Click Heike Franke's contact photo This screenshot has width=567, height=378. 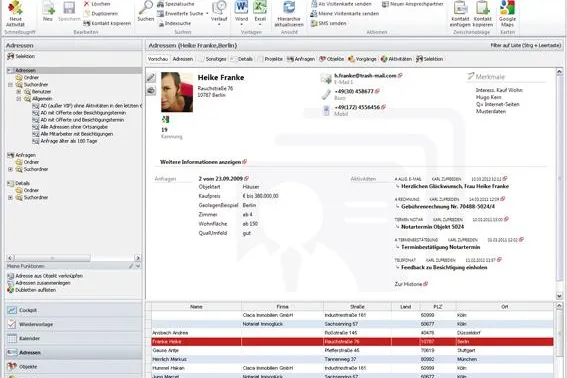pos(177,92)
